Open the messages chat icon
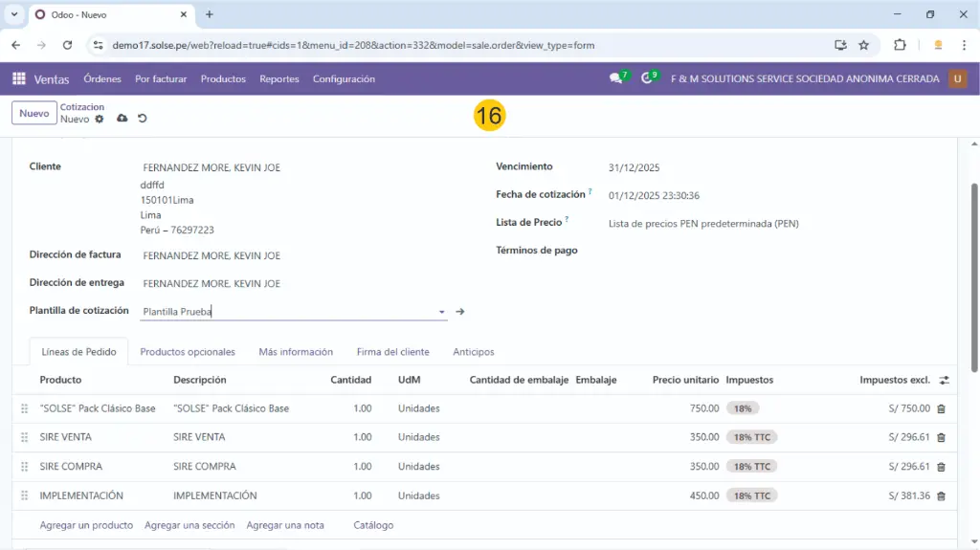This screenshot has height=550, width=980. click(x=616, y=79)
